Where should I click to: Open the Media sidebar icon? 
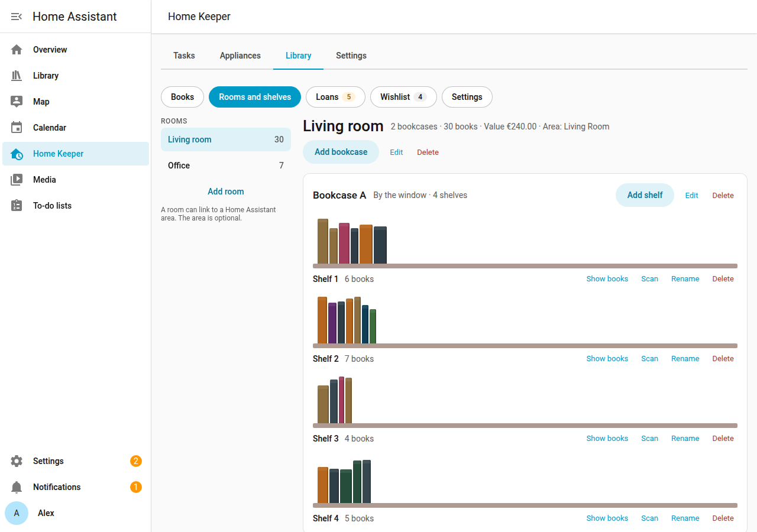click(x=17, y=180)
